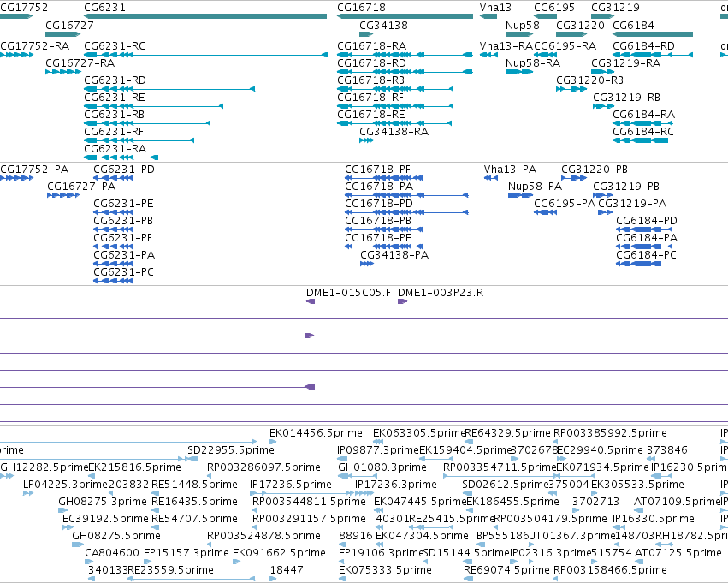Image resolution: width=728 pixels, height=583 pixels.
Task: Click protein CG6231-PC
Action: [123, 271]
